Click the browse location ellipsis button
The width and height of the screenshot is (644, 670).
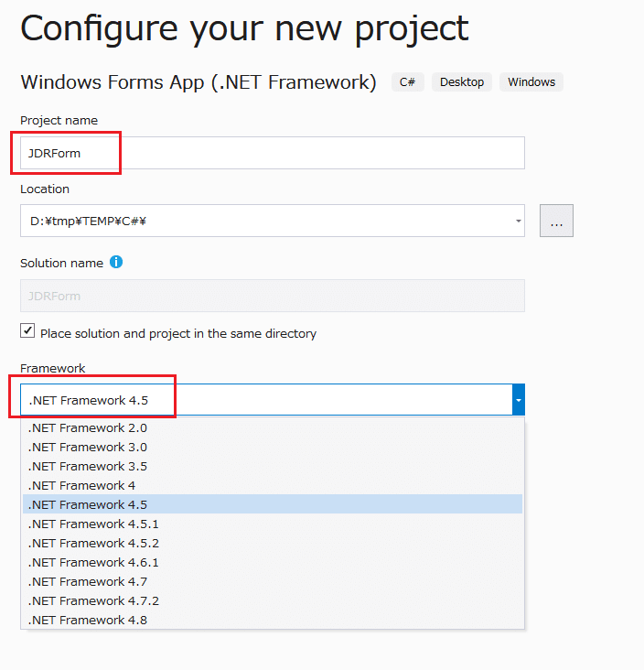tap(556, 221)
